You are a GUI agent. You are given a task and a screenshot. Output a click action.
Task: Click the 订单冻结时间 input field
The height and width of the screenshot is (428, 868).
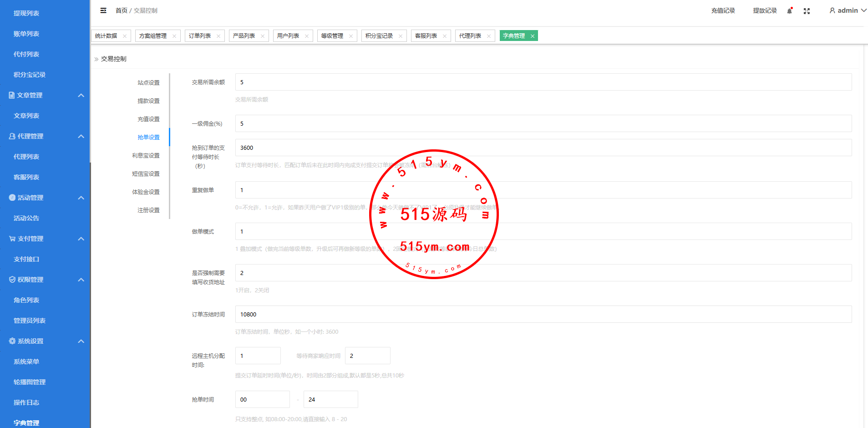[x=543, y=314]
